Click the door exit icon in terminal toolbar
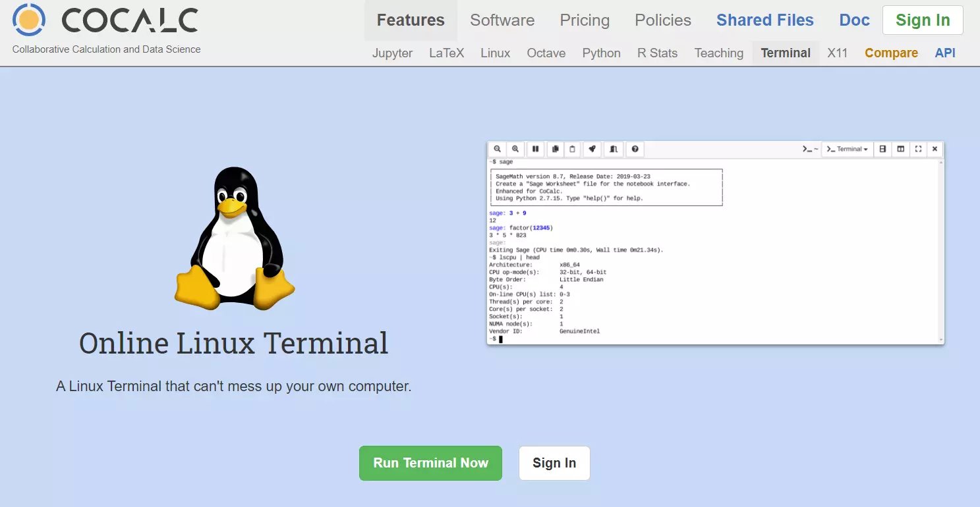Image resolution: width=980 pixels, height=507 pixels. pos(614,149)
